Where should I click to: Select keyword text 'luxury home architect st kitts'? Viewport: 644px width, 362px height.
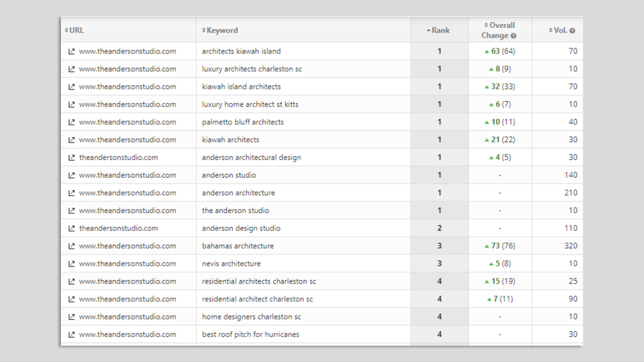coord(250,104)
